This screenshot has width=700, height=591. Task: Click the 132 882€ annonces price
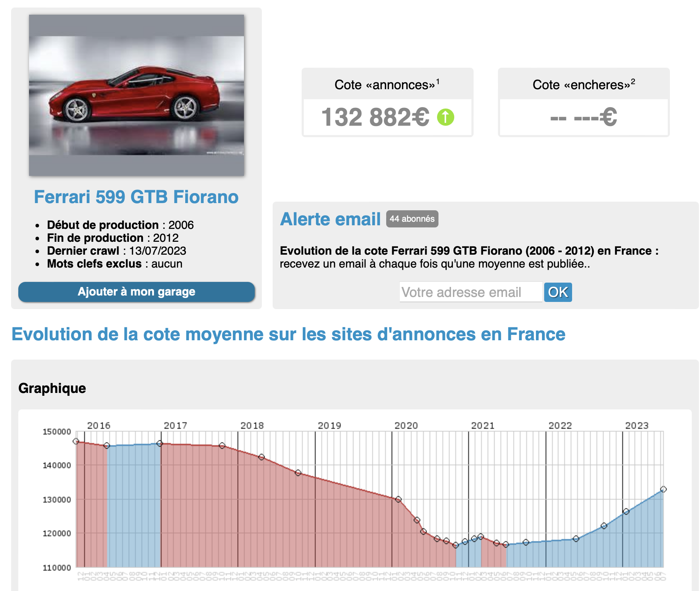tap(375, 117)
